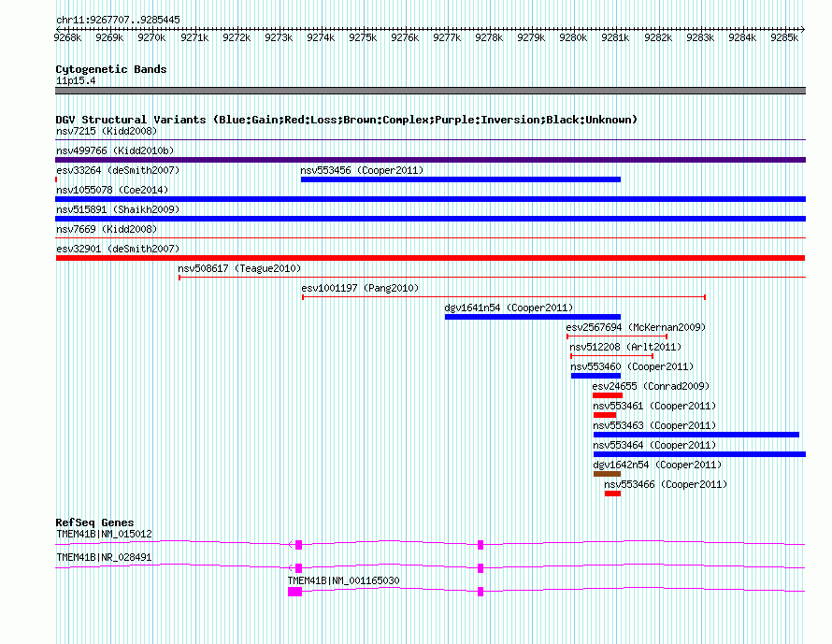Click the 9274k ruler tick label
The image size is (832, 644).
pos(321,37)
